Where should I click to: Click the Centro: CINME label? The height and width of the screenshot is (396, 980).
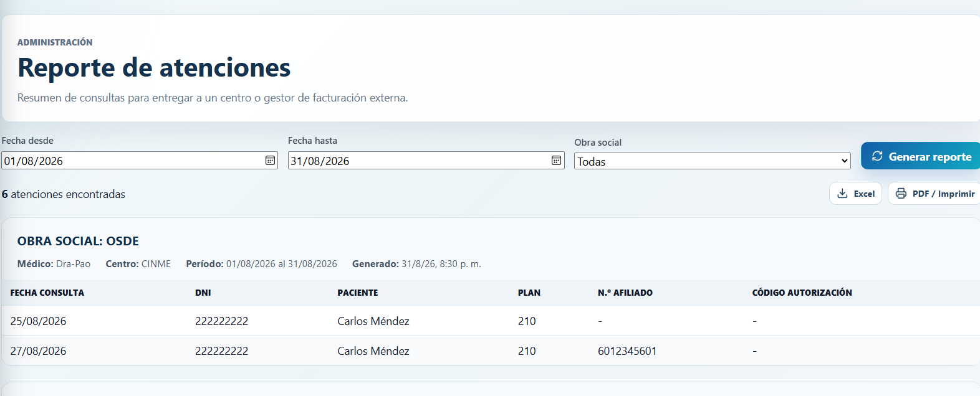pyautogui.click(x=138, y=264)
